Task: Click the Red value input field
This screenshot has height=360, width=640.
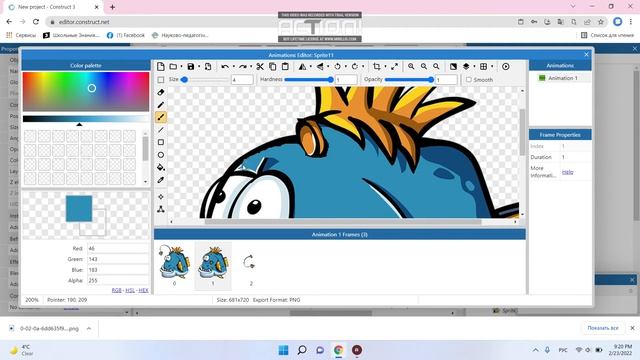Action: [118, 248]
